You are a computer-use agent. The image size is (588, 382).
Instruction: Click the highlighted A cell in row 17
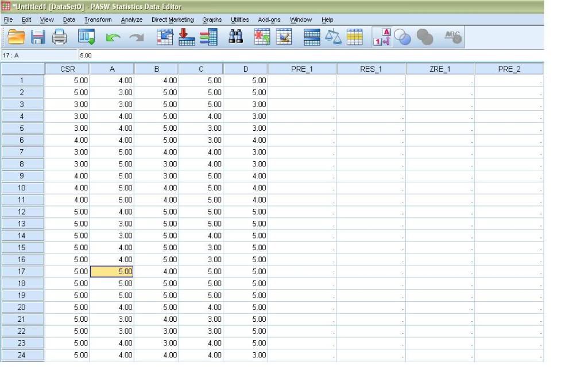tap(112, 271)
